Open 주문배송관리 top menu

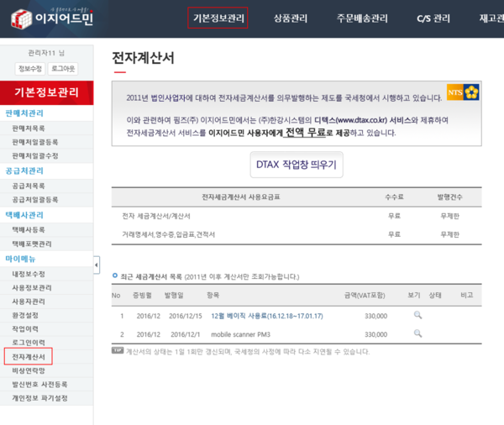362,18
